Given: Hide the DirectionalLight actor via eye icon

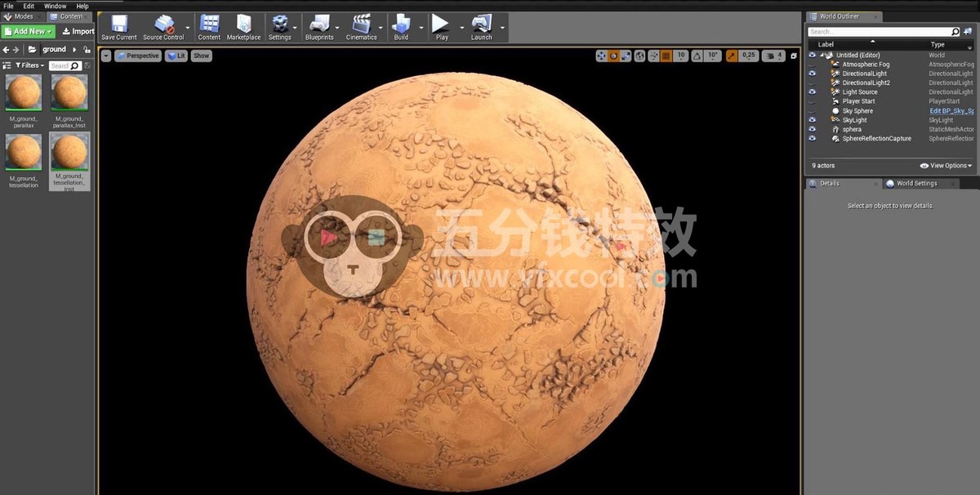Looking at the screenshot, I should 812,74.
